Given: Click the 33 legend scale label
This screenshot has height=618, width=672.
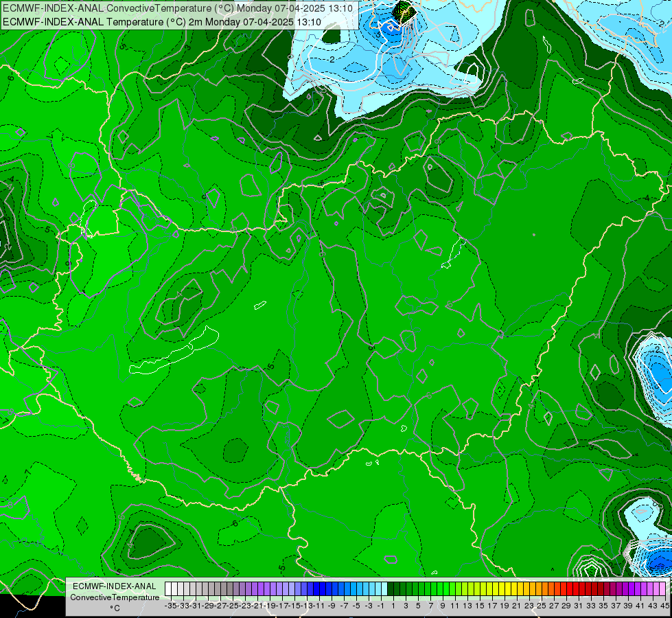Looking at the screenshot, I should click(591, 606).
